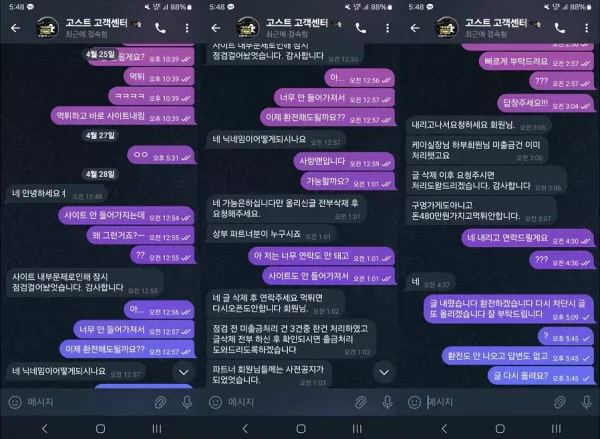600x439 pixels.
Task: Focus the 메시지 input field in the right chat
Action: coord(488,402)
